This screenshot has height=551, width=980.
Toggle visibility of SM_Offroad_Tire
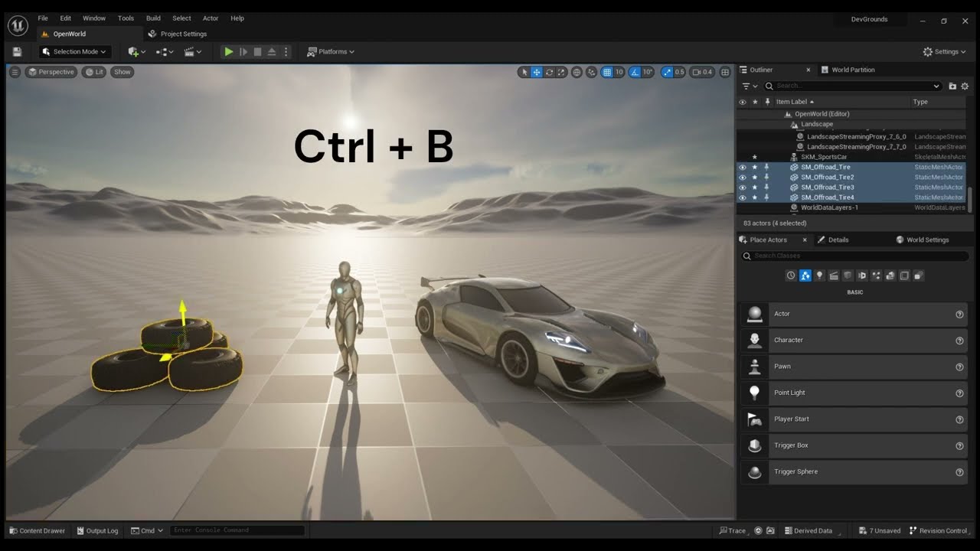coord(742,167)
